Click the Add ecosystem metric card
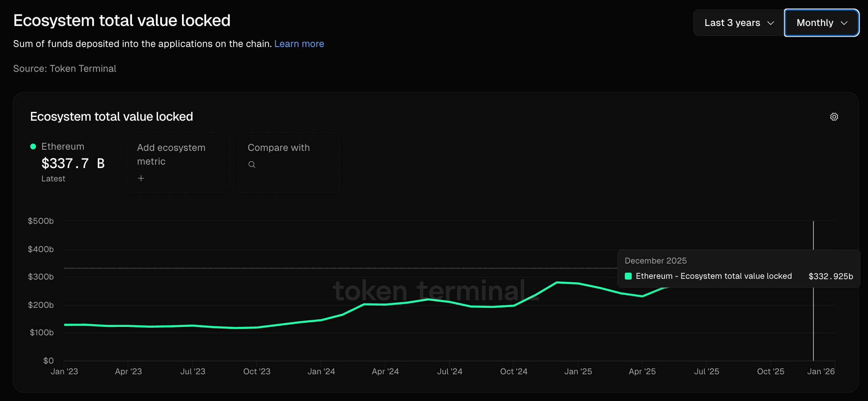 coord(178,163)
